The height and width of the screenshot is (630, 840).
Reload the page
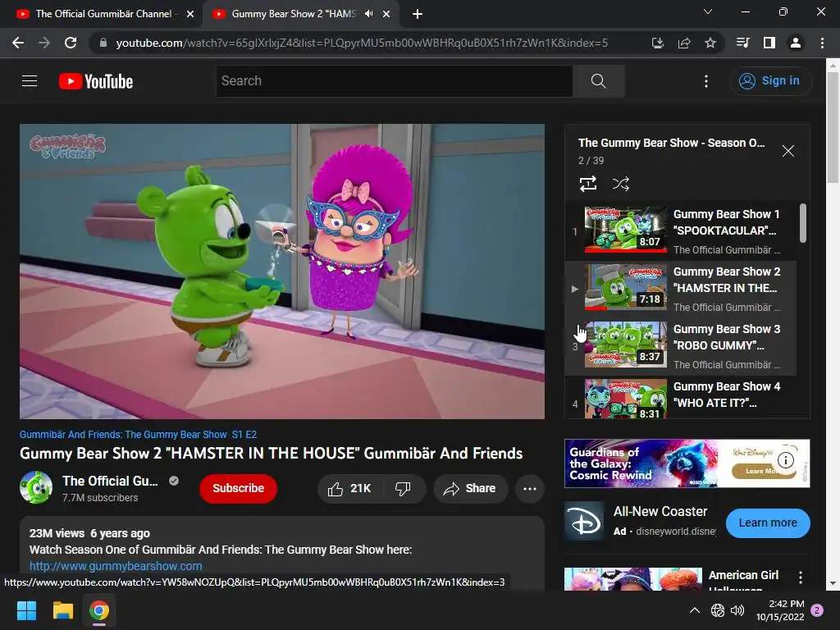(71, 43)
